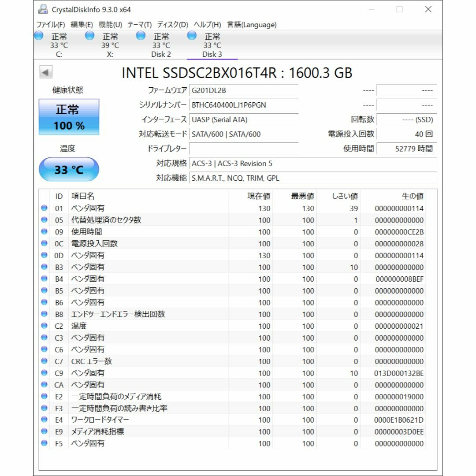This screenshot has width=476, height=476.
Task: Click status orb for attribute 01
Action: tap(45, 208)
